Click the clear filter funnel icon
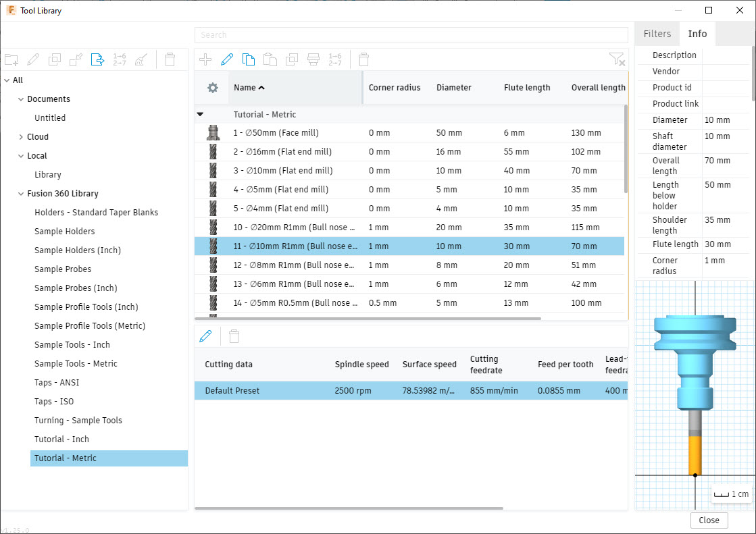 [x=616, y=59]
